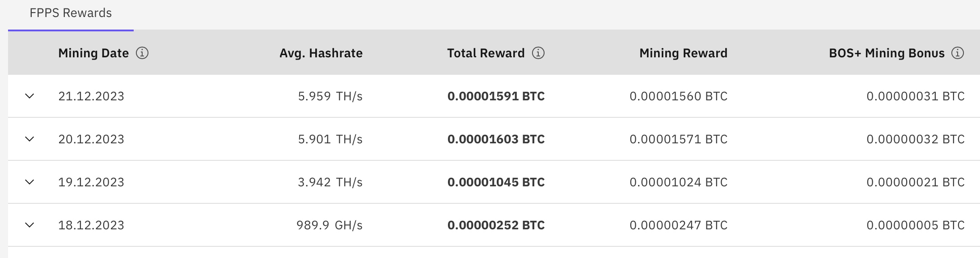Image resolution: width=980 pixels, height=258 pixels.
Task: Click the Avg. Hashrate column header
Action: tap(321, 53)
